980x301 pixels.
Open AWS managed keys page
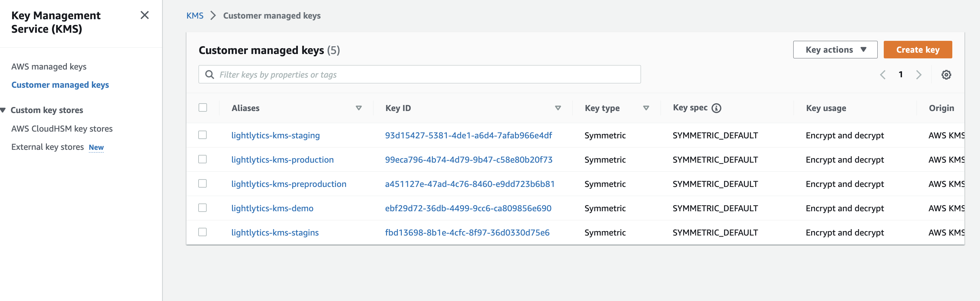[x=49, y=66]
